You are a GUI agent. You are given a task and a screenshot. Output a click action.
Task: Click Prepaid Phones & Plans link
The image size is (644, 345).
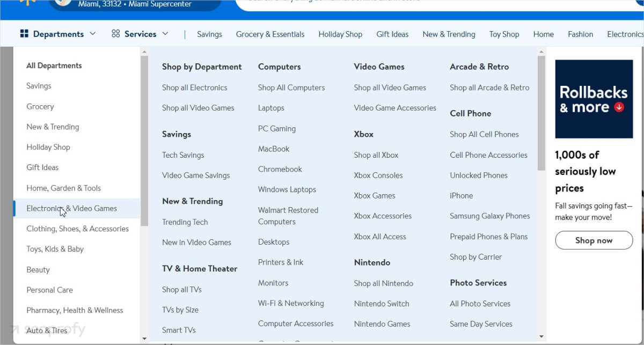(x=489, y=237)
